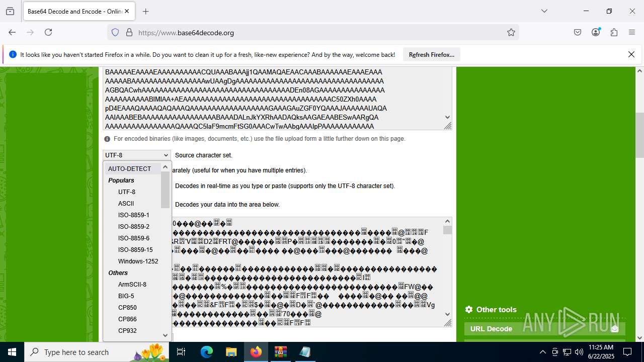Screen dimensions: 644x362
Task: Open the extensions puzzle icon
Action: click(614, 32)
